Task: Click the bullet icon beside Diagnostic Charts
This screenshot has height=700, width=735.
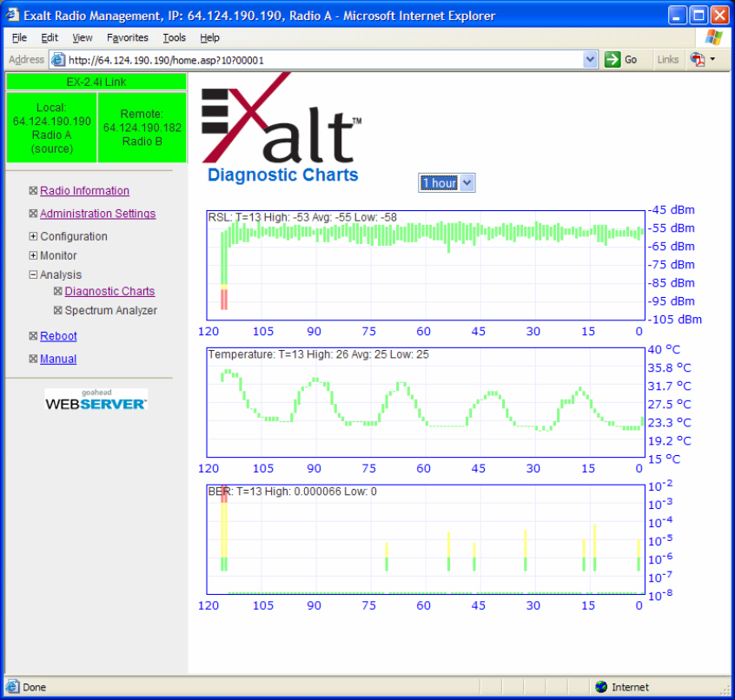Action: click(x=57, y=291)
